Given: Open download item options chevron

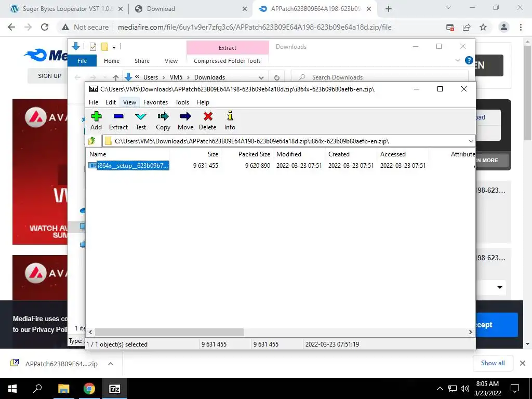Looking at the screenshot, I should tap(111, 364).
